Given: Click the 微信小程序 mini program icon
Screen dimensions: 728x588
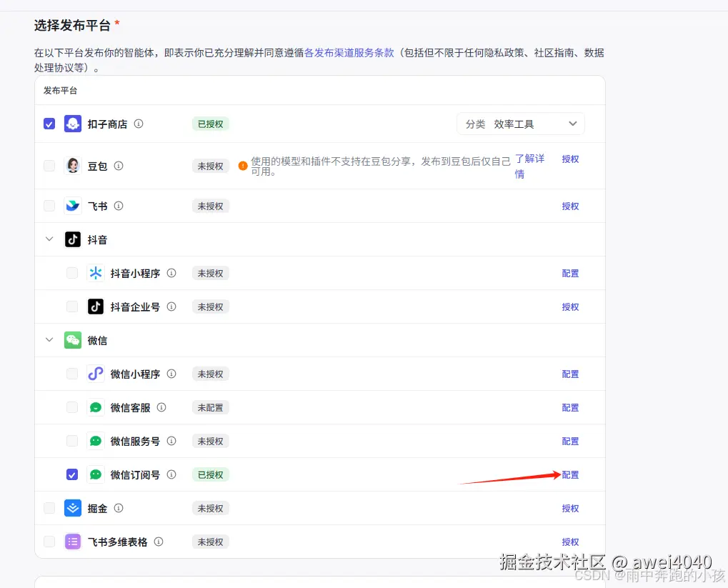Looking at the screenshot, I should point(96,374).
